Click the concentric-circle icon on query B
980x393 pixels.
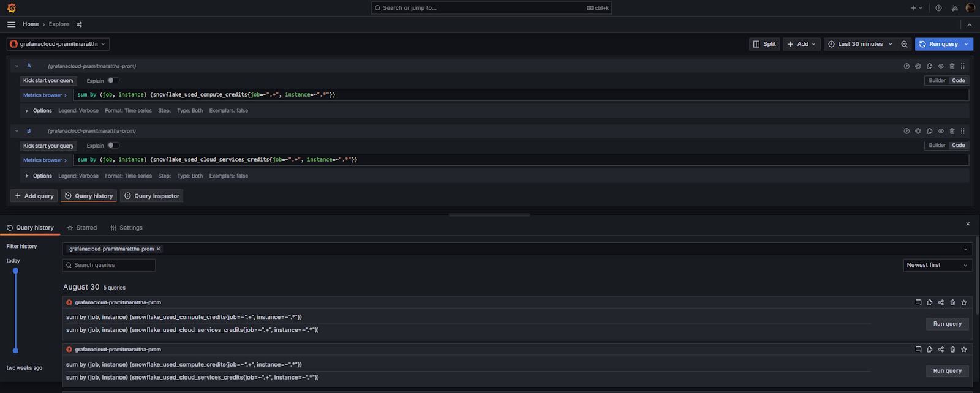pos(918,131)
